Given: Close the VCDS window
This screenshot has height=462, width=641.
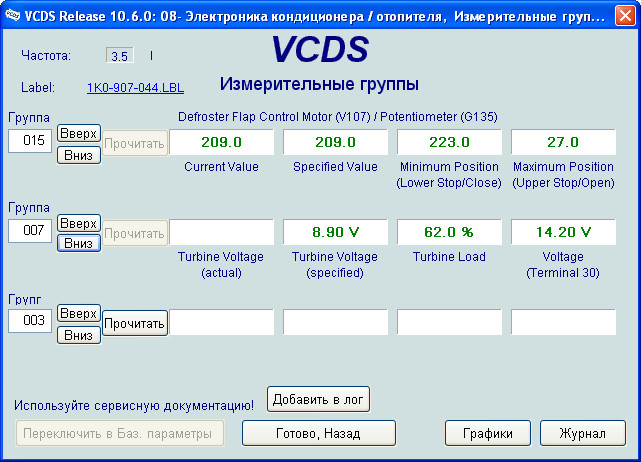Looking at the screenshot, I should [625, 16].
